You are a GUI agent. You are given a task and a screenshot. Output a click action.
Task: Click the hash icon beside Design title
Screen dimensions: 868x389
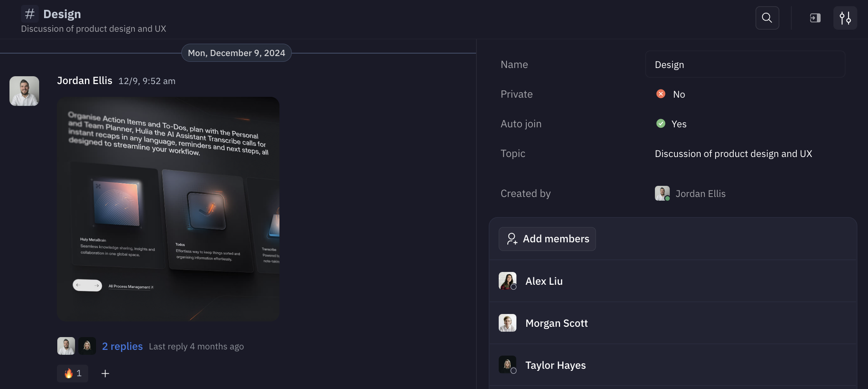[x=30, y=14]
